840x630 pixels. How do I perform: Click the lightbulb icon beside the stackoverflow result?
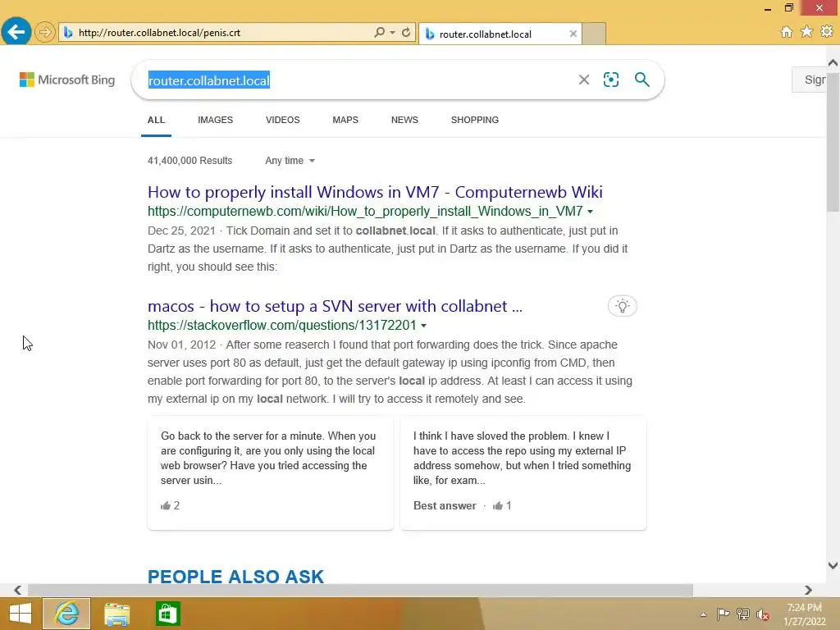[622, 306]
